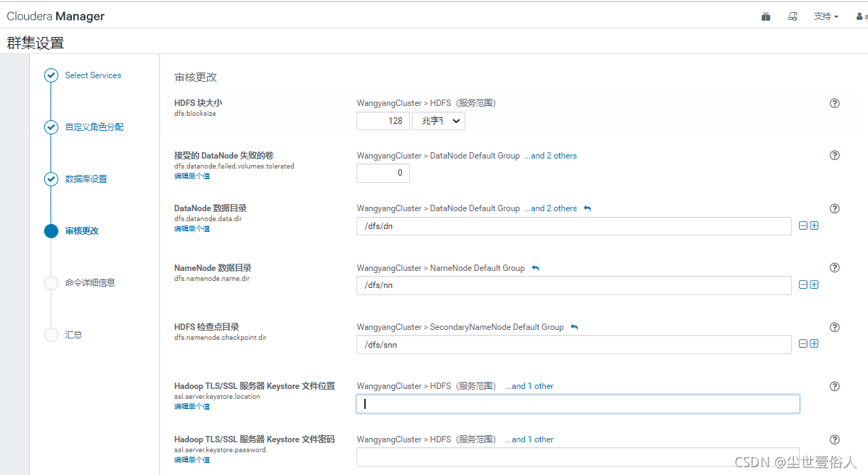
Task: Show 2 other groups for failed volumes
Action: [x=551, y=156]
